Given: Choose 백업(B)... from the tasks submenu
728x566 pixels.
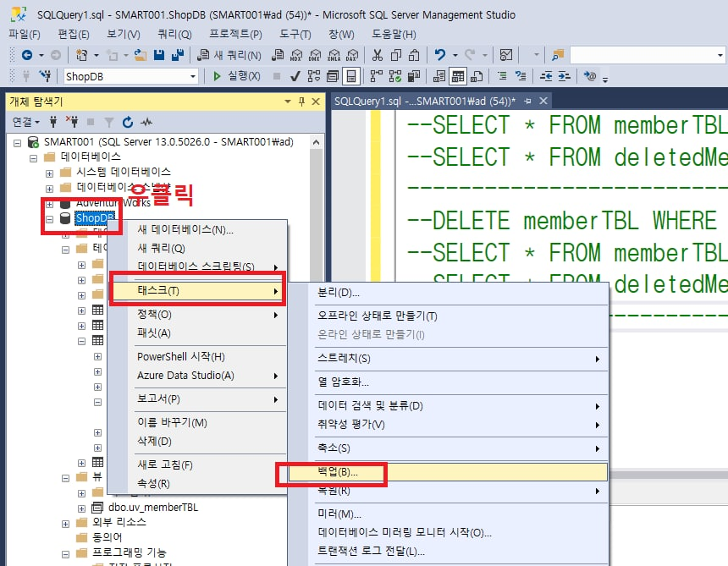Looking at the screenshot, I should 448,472.
